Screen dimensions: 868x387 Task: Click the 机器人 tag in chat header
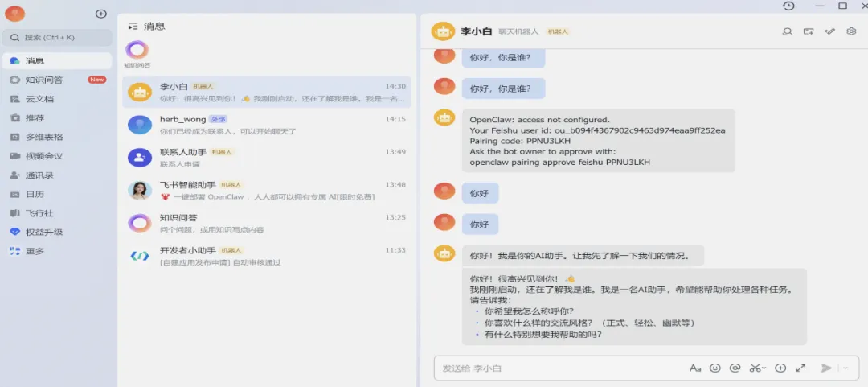pyautogui.click(x=558, y=31)
